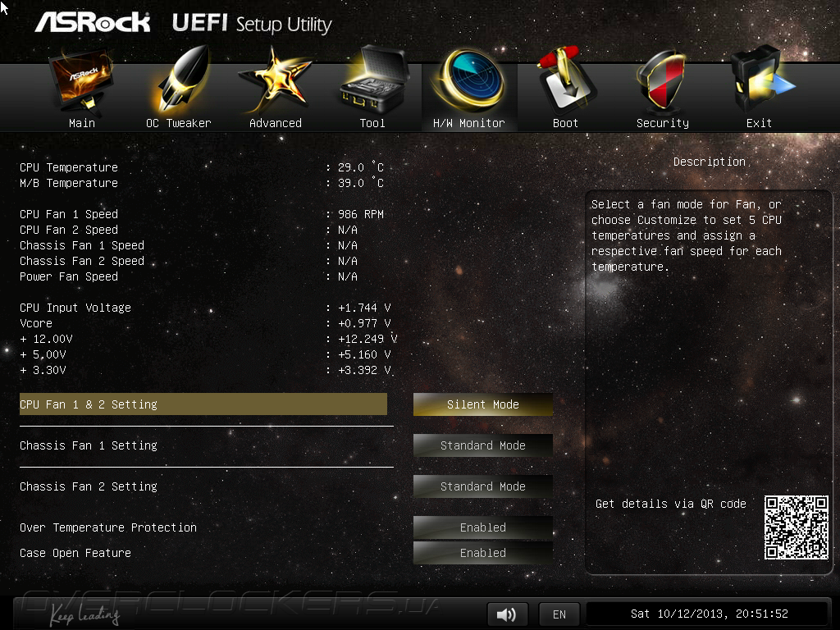
Task: Click the CPU Fan 2 Speed label
Action: tap(69, 230)
